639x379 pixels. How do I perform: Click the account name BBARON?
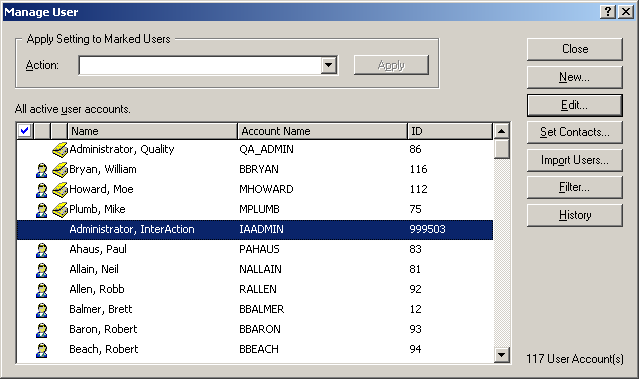(260, 329)
